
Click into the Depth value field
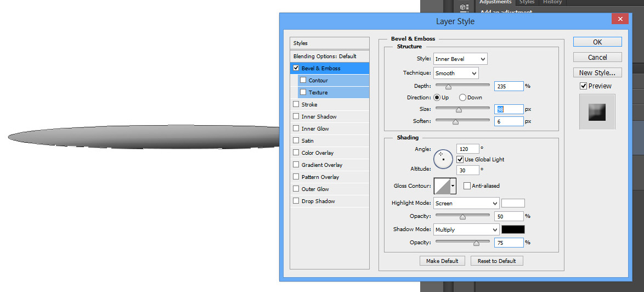pos(509,86)
